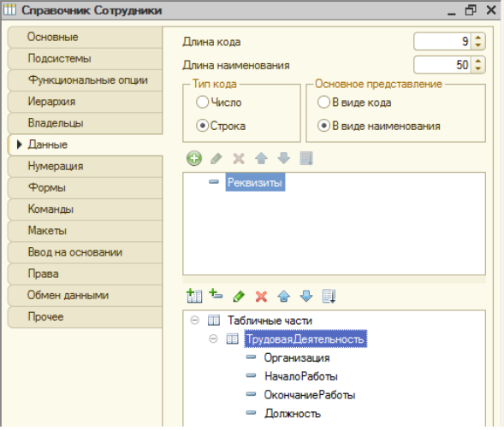Viewport: 504px width, 430px height.
Task: Select the Реквизиты item in the list
Action: (255, 182)
